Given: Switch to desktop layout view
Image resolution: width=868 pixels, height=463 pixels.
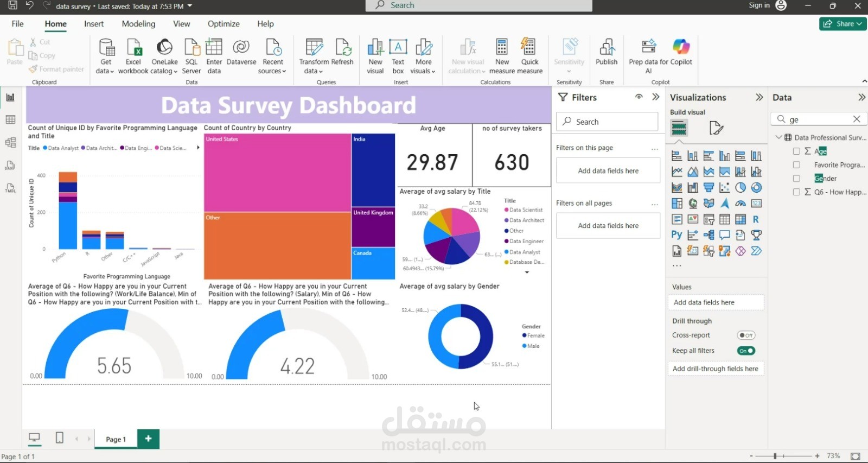Looking at the screenshot, I should [x=34, y=437].
